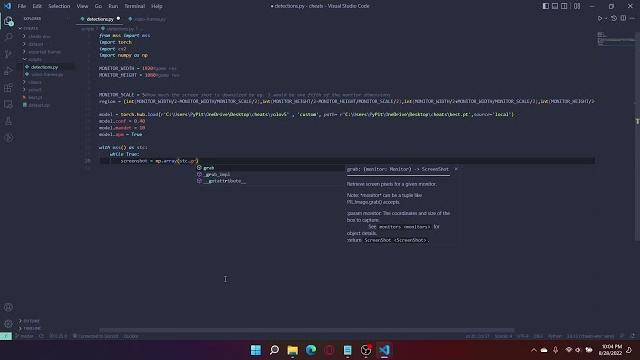
Task: Open File Explorer from taskbar
Action: 293,350
